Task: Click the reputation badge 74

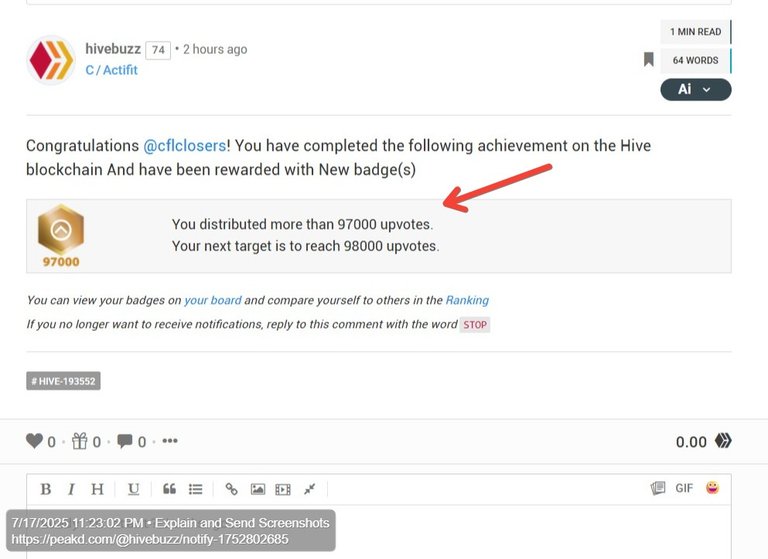Action: (x=158, y=50)
